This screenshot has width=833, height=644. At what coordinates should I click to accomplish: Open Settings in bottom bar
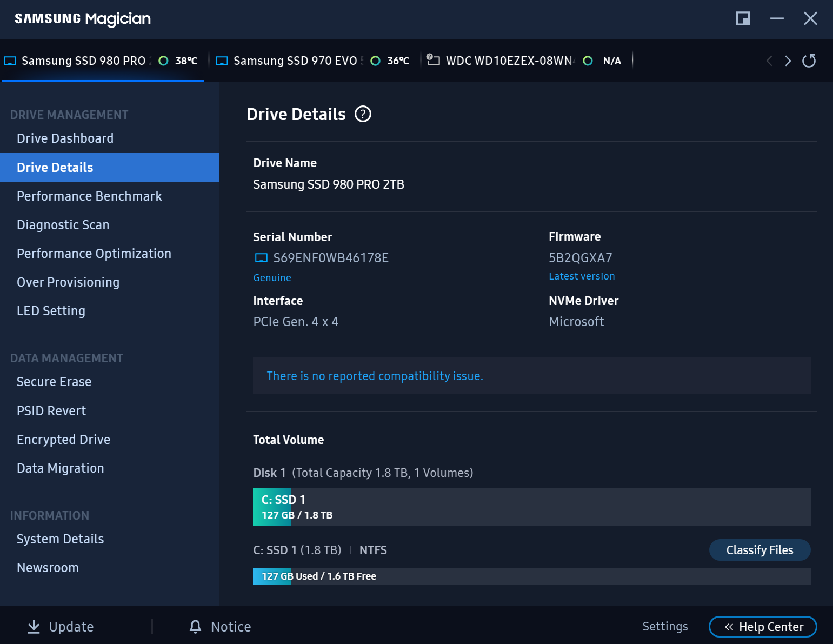pyautogui.click(x=665, y=626)
